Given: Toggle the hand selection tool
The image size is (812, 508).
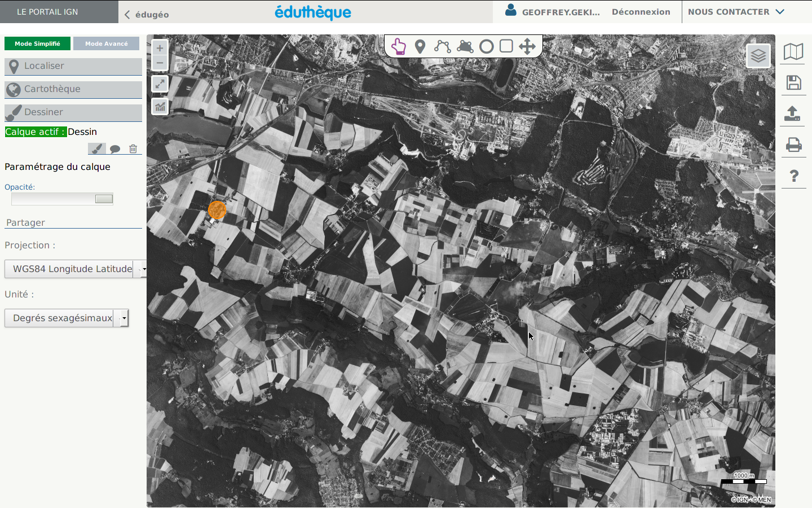Looking at the screenshot, I should pos(398,46).
